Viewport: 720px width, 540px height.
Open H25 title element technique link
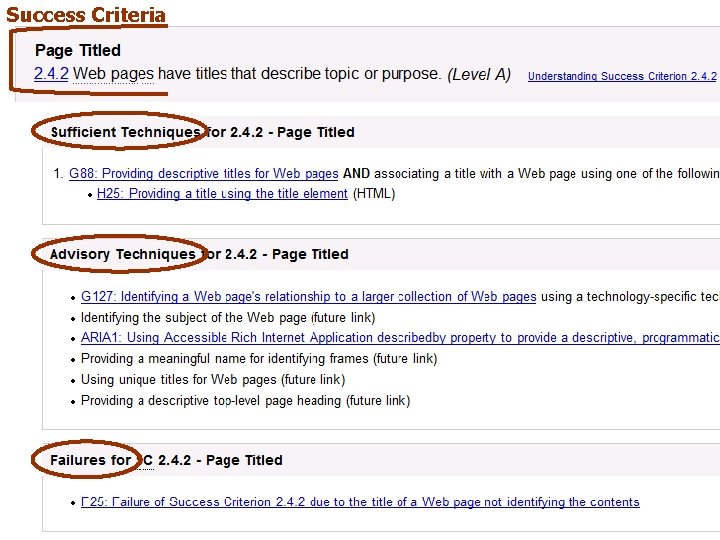coord(222,193)
